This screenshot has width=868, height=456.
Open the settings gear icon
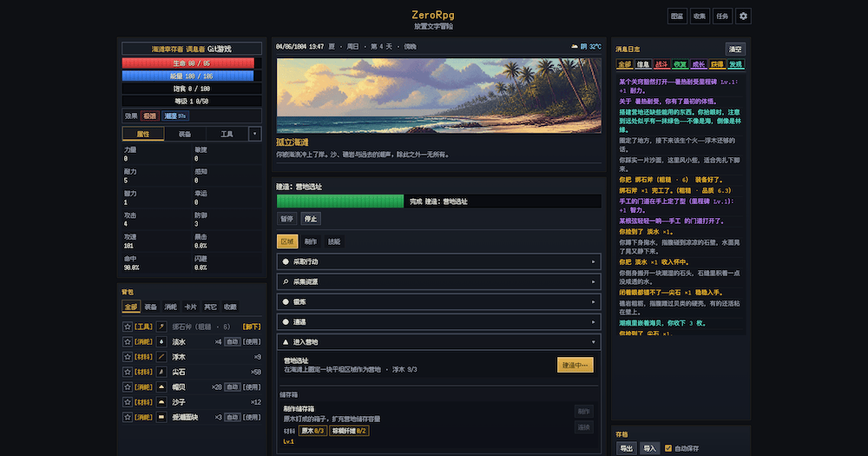[743, 16]
